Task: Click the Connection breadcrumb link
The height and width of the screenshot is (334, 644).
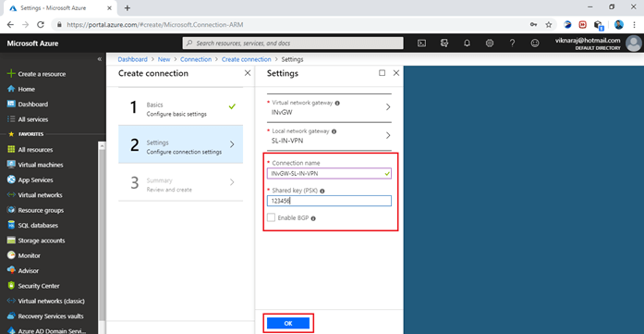Action: [x=196, y=59]
